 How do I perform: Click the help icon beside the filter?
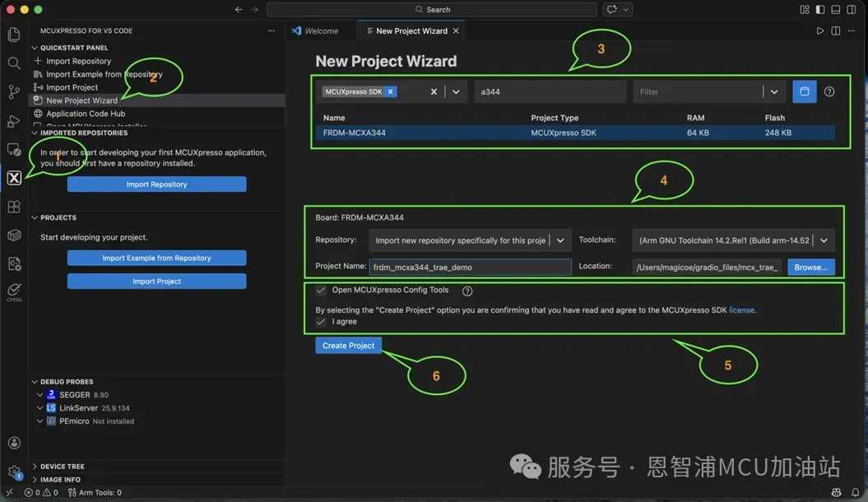[x=829, y=92]
